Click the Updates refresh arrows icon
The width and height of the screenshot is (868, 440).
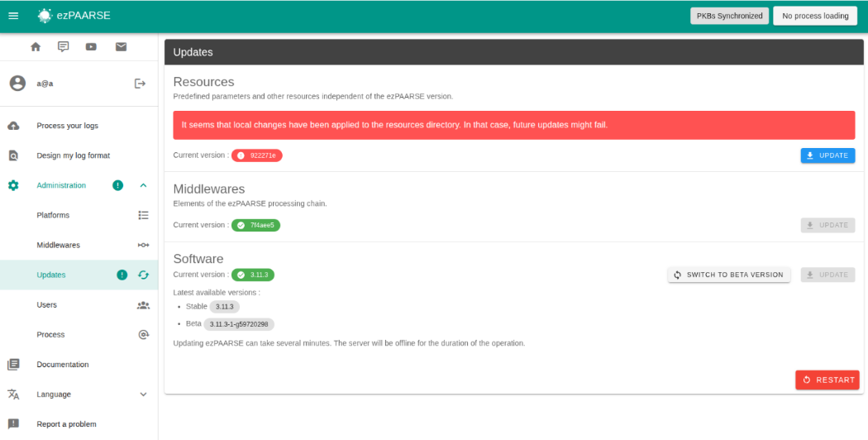pos(143,275)
